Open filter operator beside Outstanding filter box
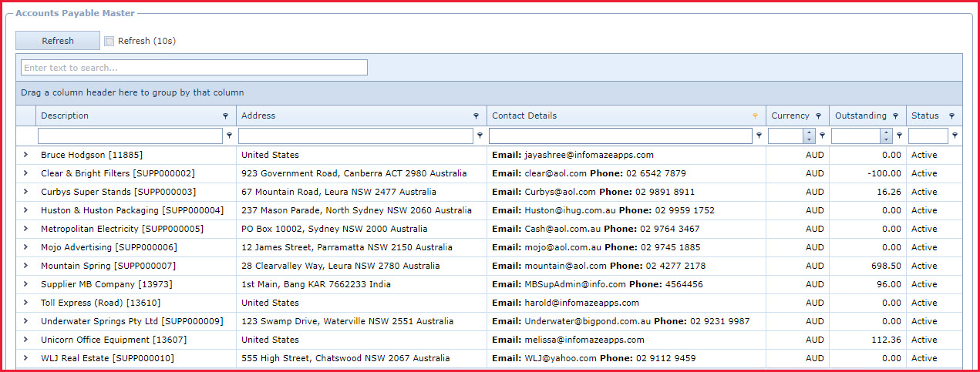980x372 pixels. [899, 136]
